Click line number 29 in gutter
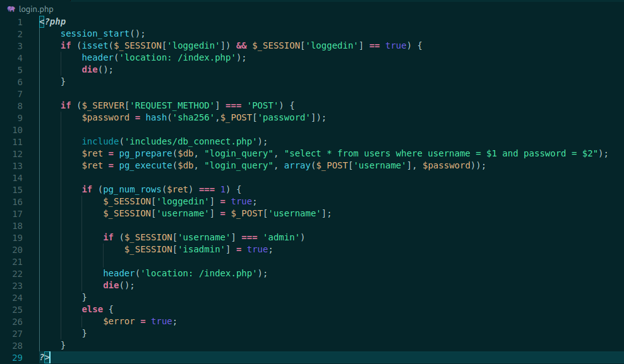Screen dimensions: 624x364 [x=17, y=358]
